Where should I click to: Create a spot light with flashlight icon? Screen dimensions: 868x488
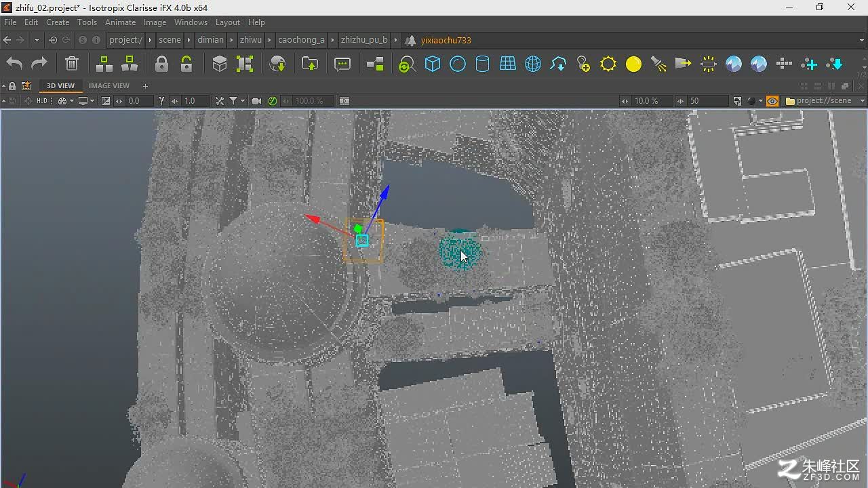click(658, 64)
